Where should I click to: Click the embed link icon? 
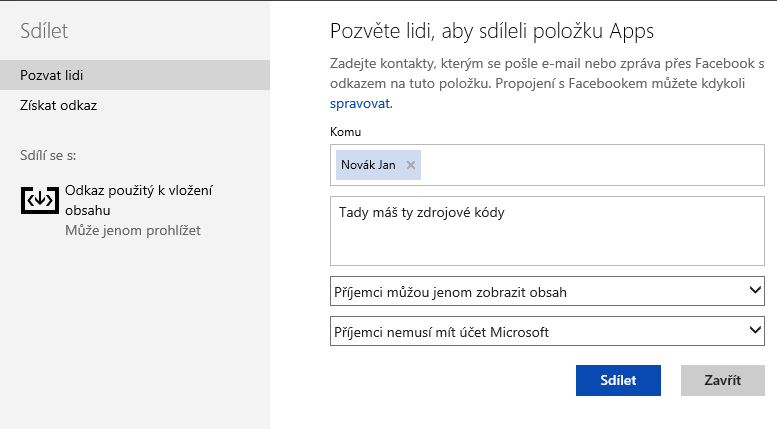(40, 200)
